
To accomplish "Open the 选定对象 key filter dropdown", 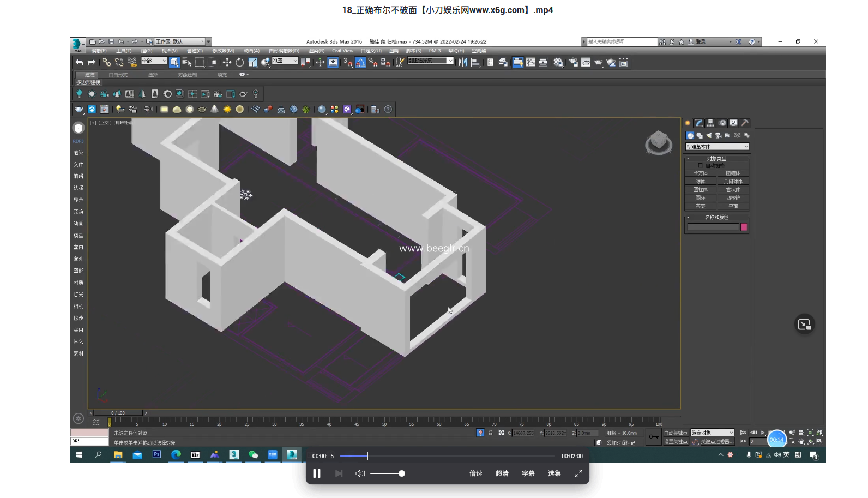I will point(713,433).
